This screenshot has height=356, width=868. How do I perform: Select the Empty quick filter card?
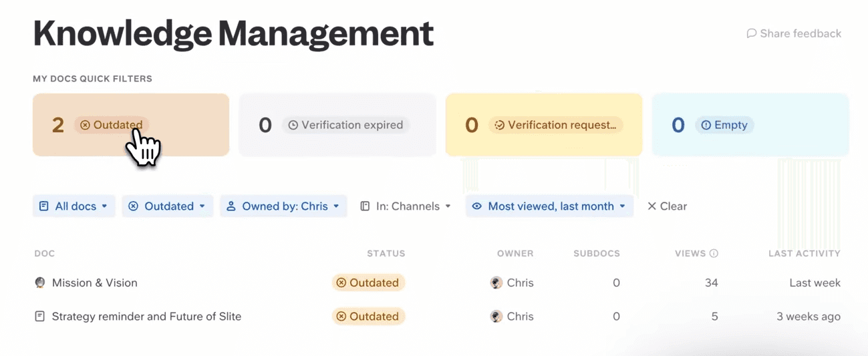point(750,125)
